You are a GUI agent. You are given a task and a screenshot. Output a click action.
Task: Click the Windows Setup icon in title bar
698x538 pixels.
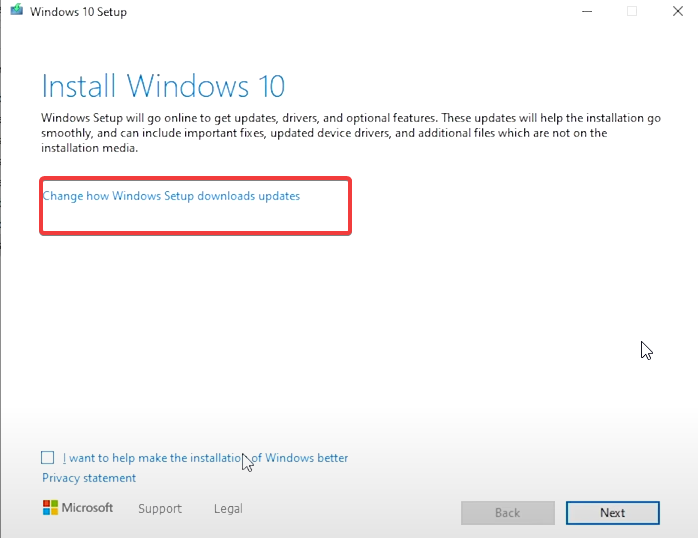point(16,12)
